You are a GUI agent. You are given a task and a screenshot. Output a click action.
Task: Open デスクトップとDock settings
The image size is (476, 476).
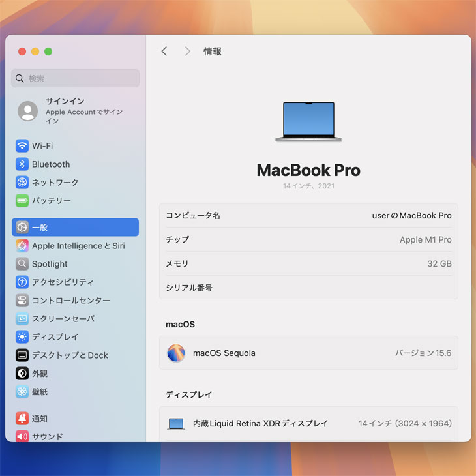point(70,355)
